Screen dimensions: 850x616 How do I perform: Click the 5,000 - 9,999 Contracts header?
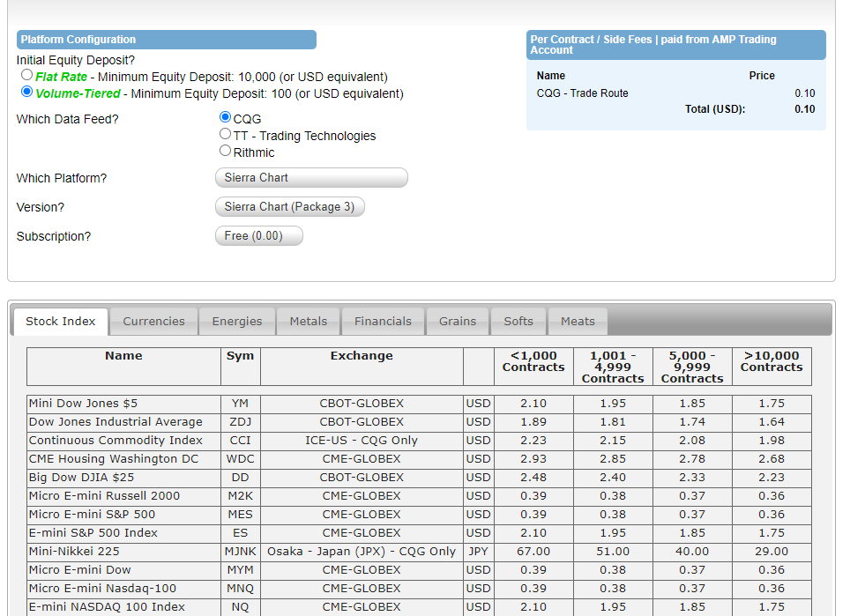(x=692, y=367)
